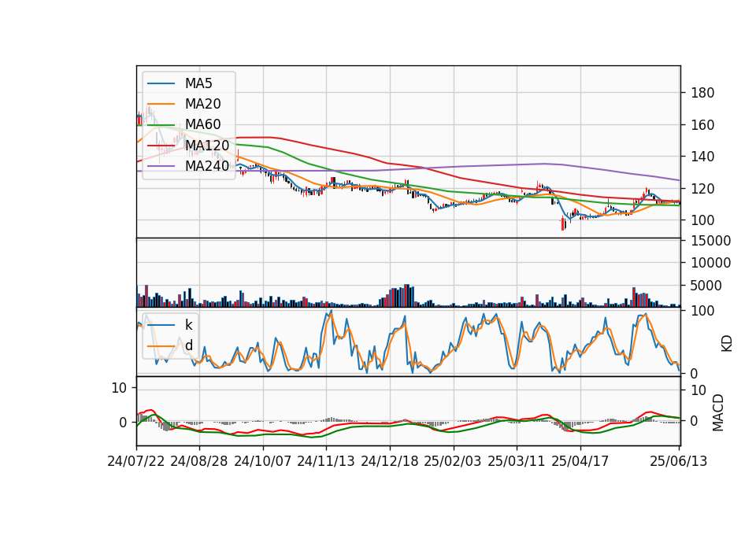The width and height of the screenshot is (756, 543).
Task: Click the k legend entry in KD panel
Action: [x=188, y=325]
